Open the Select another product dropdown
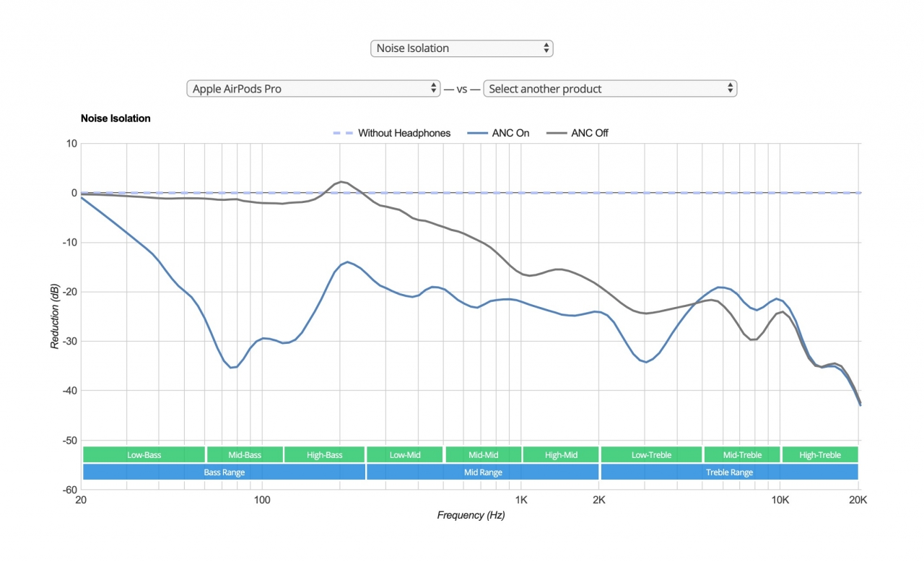This screenshot has width=924, height=562. 610,89
